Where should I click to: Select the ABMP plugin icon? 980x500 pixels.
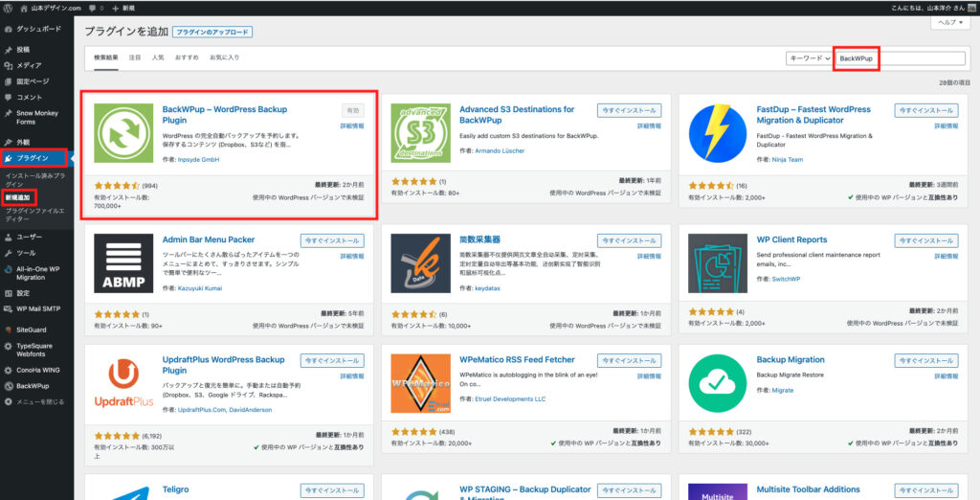point(123,263)
